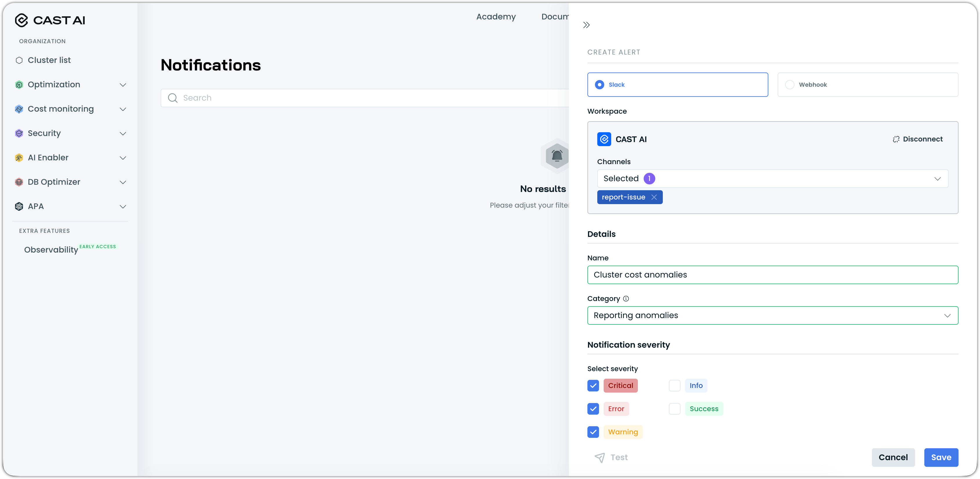
Task: Open the Category dropdown
Action: tap(772, 315)
